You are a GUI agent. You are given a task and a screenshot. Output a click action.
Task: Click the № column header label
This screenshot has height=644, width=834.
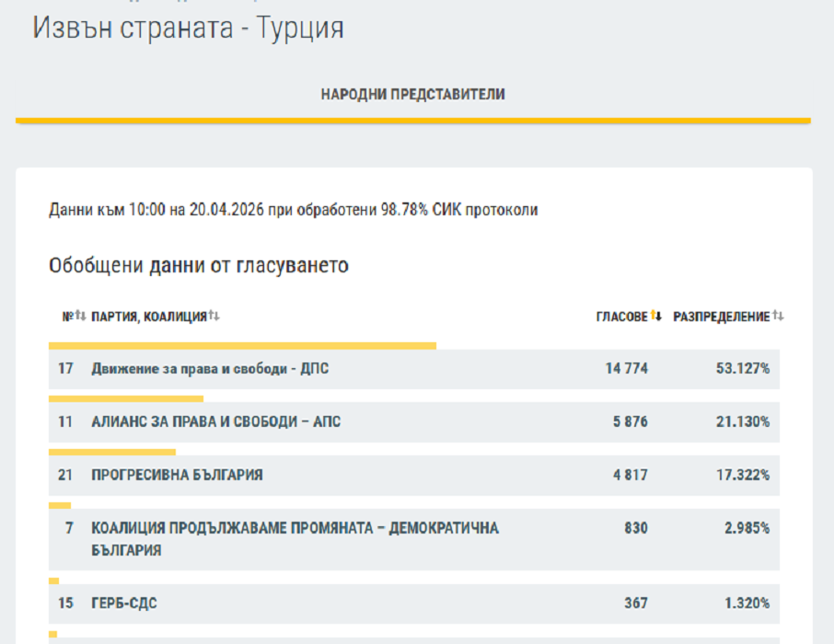point(67,316)
